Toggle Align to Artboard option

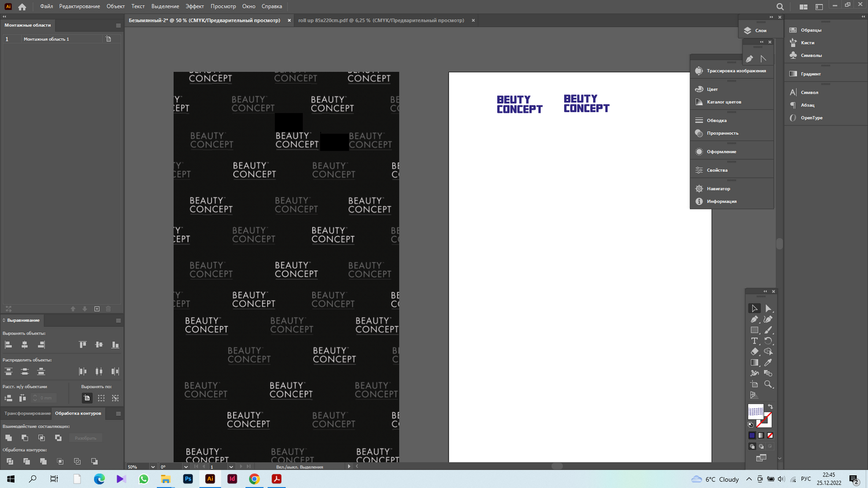87,398
